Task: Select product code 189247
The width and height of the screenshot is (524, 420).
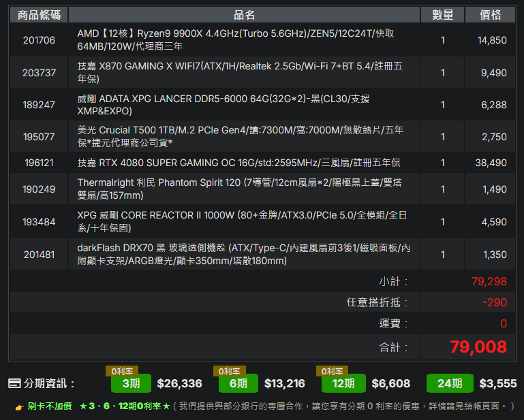Action: click(x=39, y=105)
